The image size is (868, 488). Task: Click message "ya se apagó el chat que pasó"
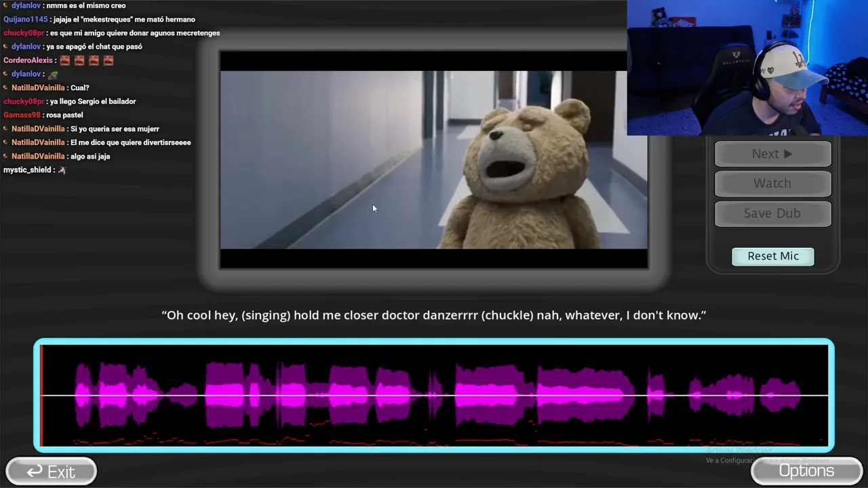(x=94, y=47)
